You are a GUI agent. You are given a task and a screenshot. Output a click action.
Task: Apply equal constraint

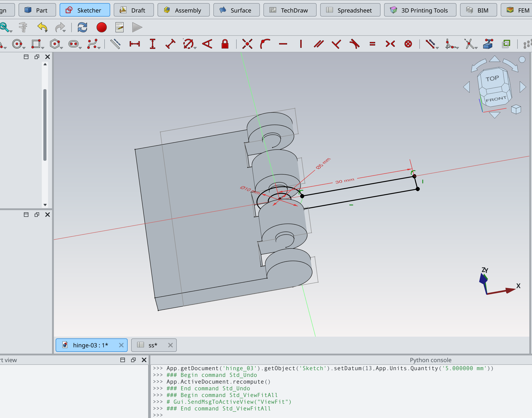tap(372, 44)
